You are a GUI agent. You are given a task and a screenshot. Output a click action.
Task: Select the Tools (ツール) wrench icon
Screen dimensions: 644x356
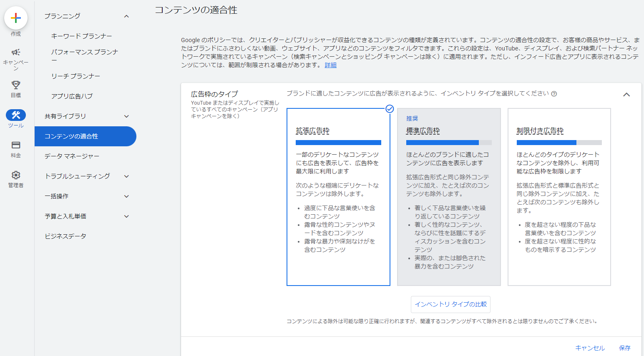coord(16,115)
